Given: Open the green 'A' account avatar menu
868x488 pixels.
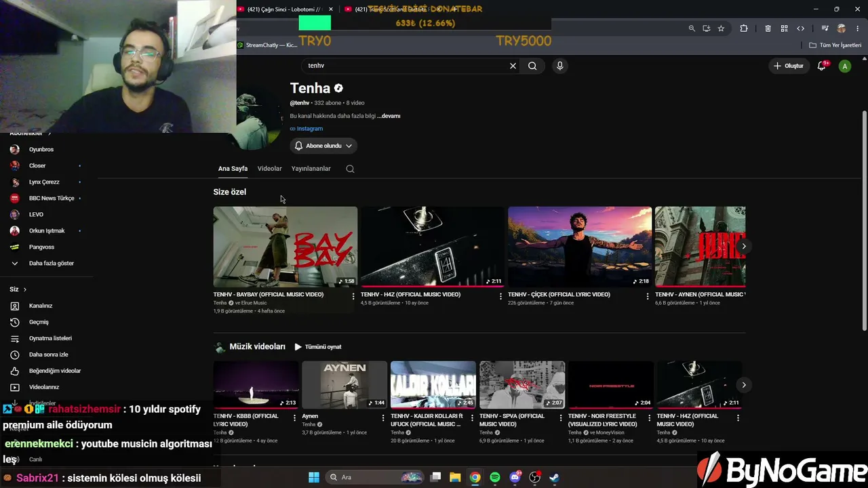Looking at the screenshot, I should pos(844,66).
